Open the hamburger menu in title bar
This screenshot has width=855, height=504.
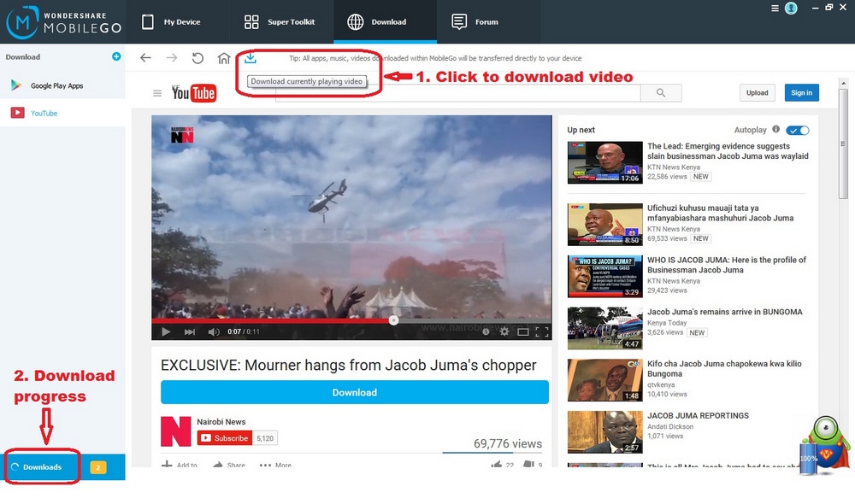click(775, 9)
